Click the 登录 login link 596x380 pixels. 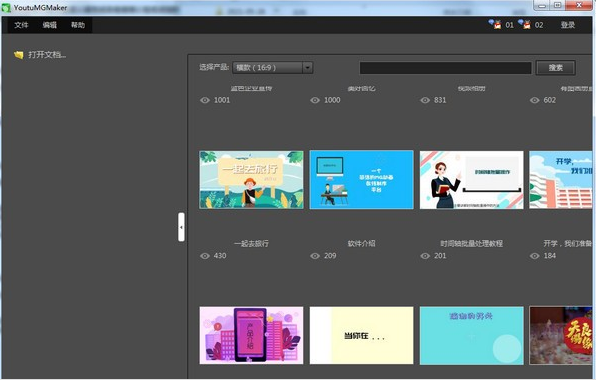pyautogui.click(x=567, y=25)
